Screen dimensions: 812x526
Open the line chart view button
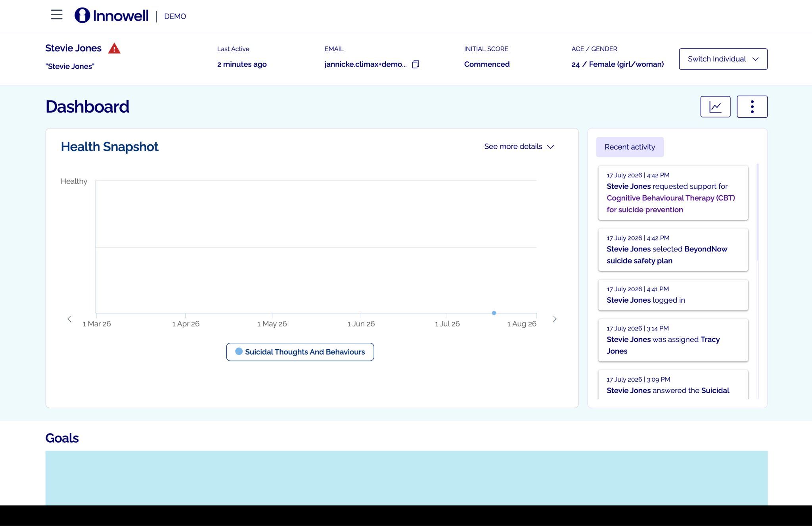tap(715, 107)
